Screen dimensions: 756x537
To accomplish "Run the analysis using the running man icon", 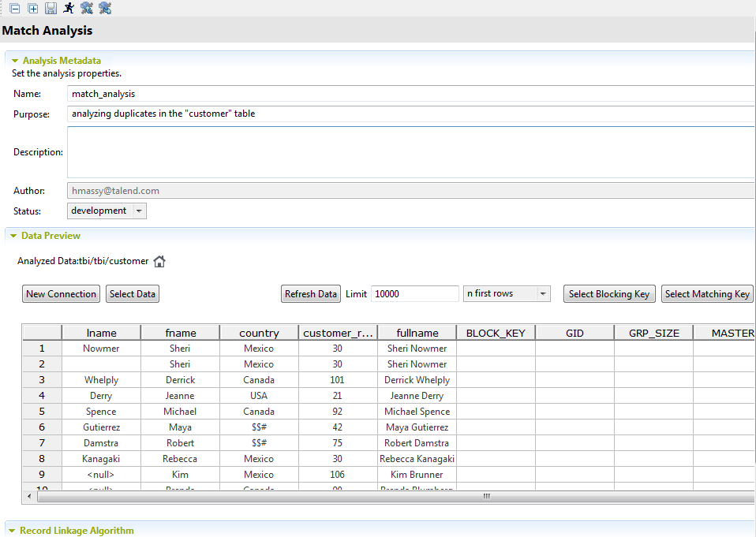I will coord(69,9).
